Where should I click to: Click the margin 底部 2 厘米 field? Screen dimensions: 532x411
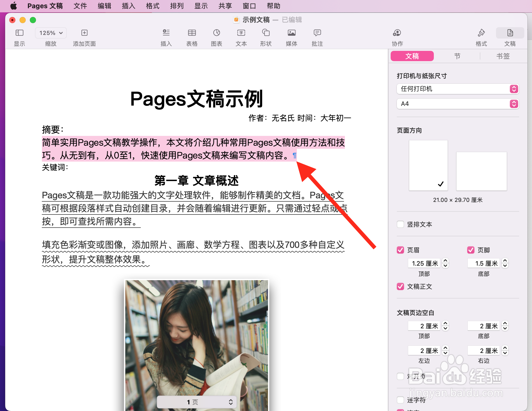(484, 326)
